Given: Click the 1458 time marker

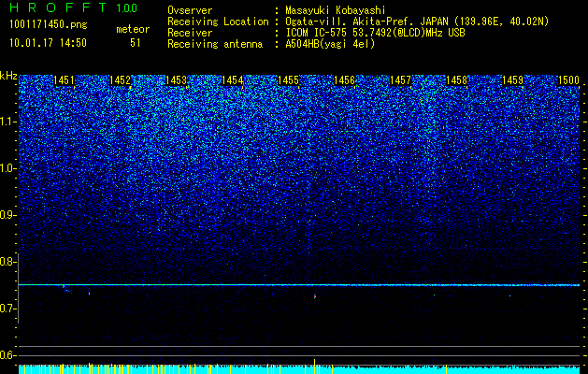Looking at the screenshot, I should coord(457,80).
